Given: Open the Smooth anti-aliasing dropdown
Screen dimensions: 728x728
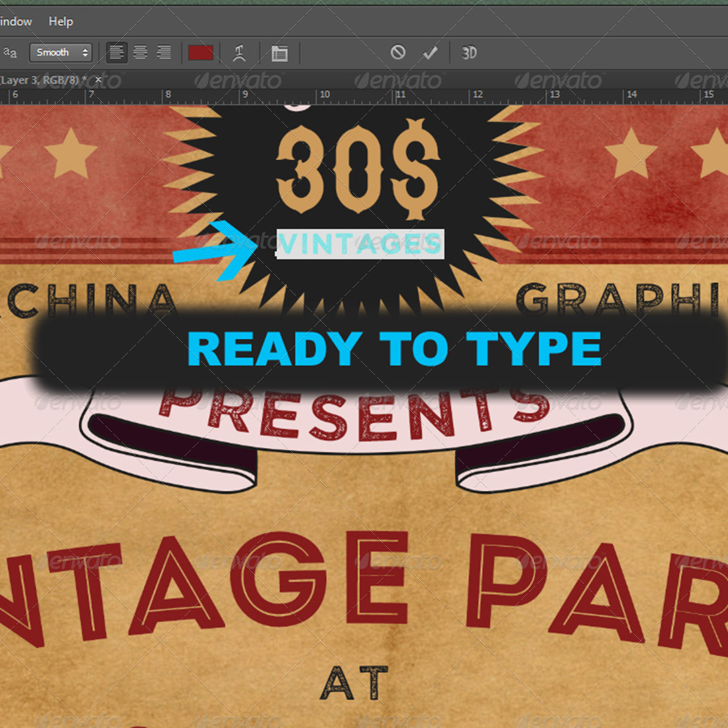Looking at the screenshot, I should coord(57,53).
